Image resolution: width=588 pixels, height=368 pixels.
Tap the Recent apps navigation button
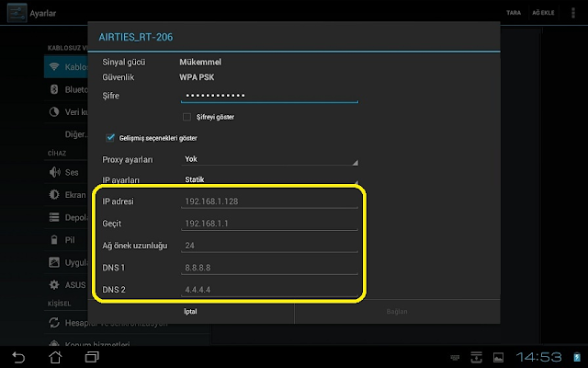92,357
